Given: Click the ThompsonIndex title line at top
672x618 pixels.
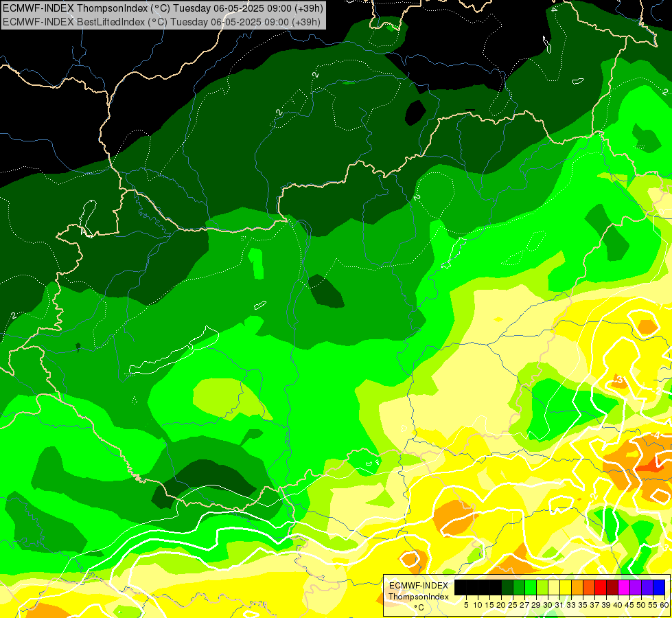Looking at the screenshot, I should [163, 8].
